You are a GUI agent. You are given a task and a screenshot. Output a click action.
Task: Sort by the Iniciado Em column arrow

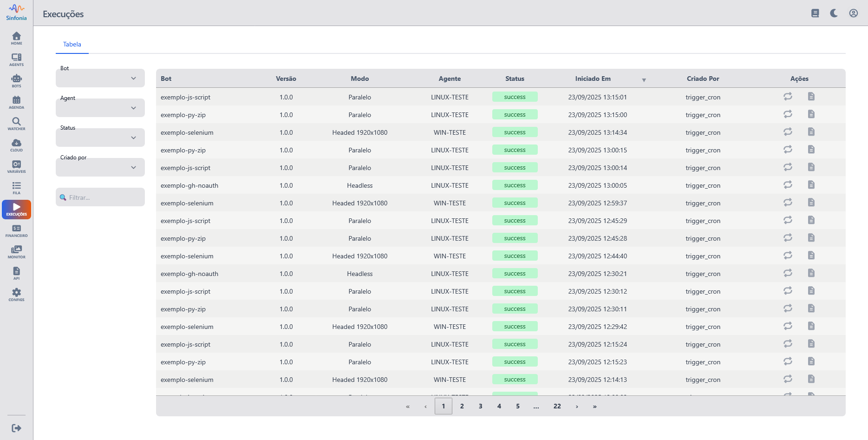[x=644, y=80]
